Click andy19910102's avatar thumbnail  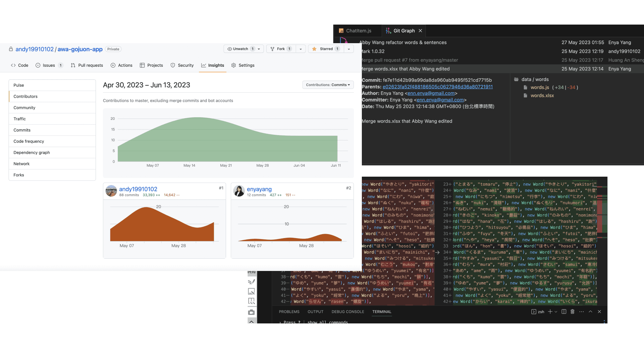click(111, 191)
